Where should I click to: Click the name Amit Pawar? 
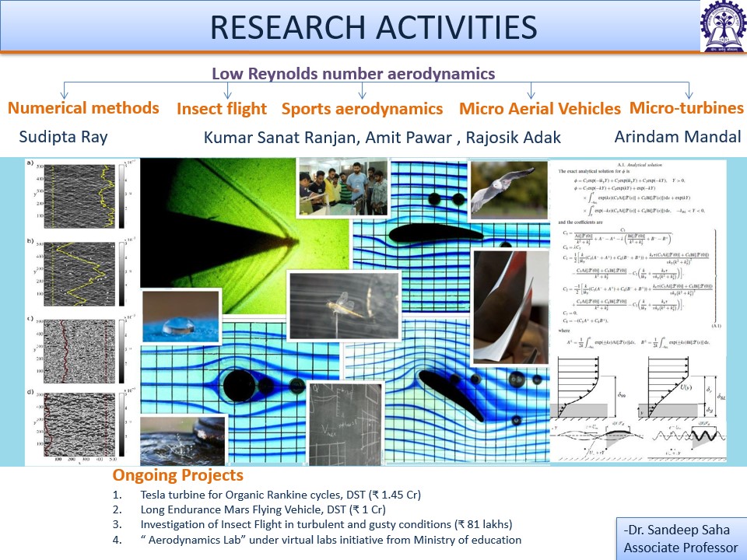tap(409, 137)
